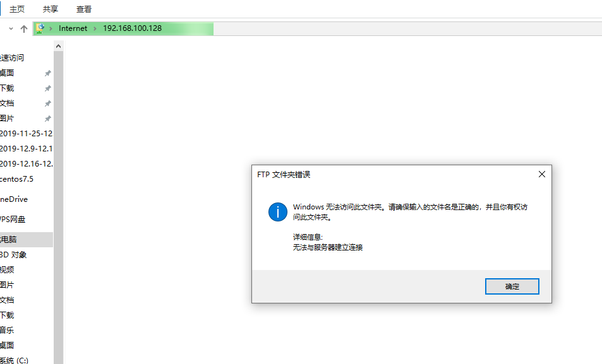The image size is (602, 364).
Task: Open 下载 under This PC
Action: point(7,315)
